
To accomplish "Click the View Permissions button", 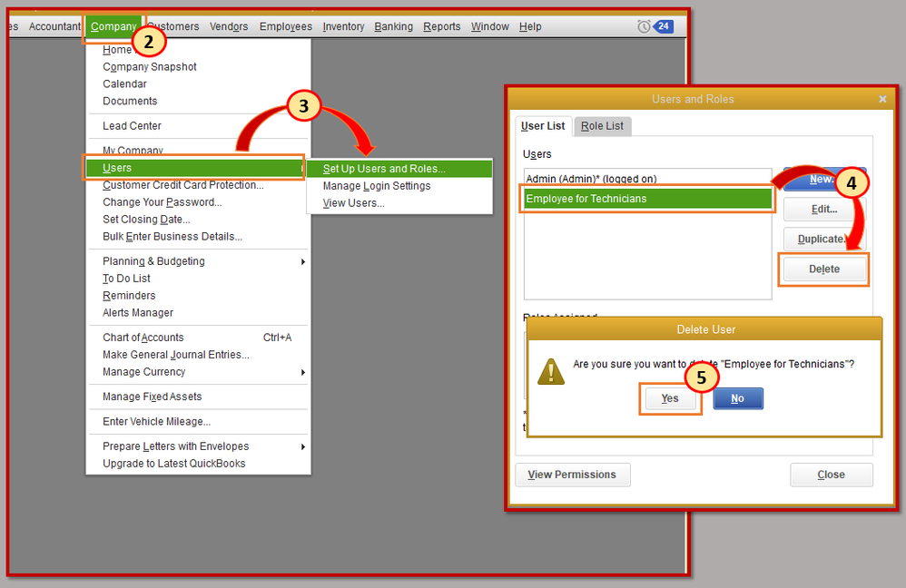I will 573,475.
